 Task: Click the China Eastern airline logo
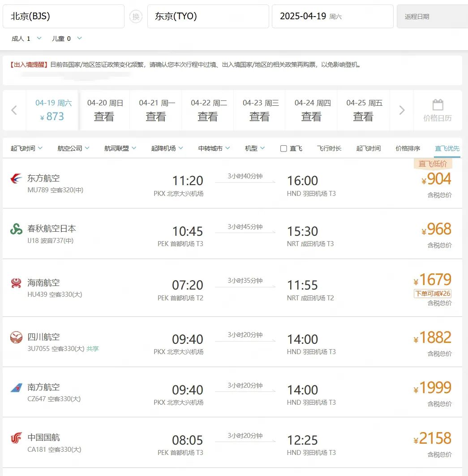(x=16, y=179)
